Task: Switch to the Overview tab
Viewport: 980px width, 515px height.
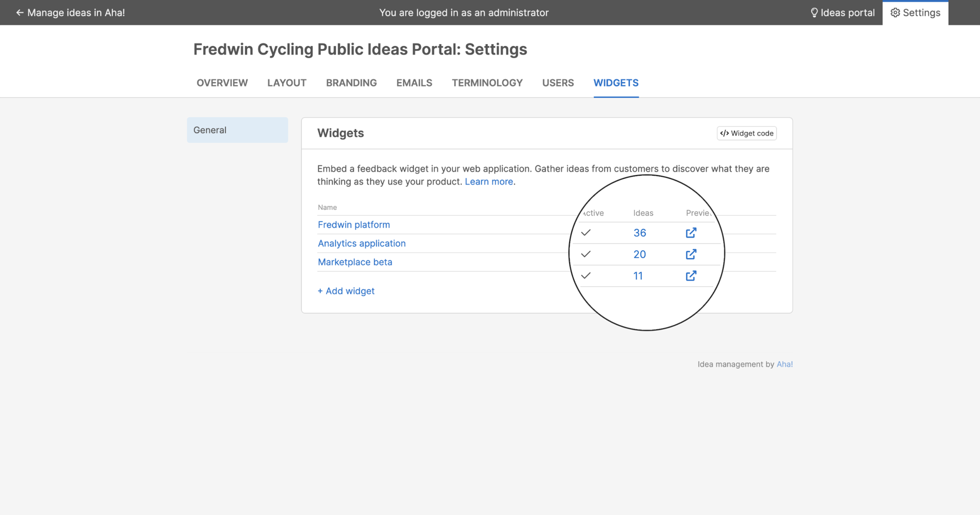Action: pyautogui.click(x=222, y=83)
